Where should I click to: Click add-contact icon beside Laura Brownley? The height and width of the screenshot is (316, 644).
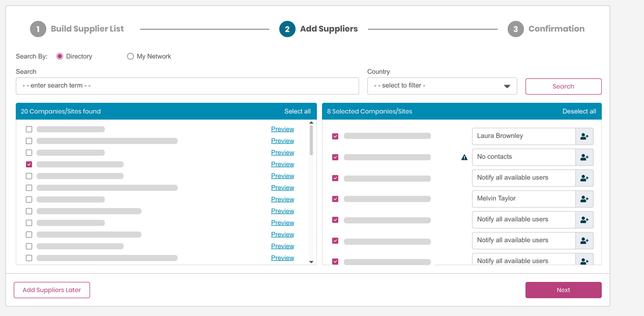(584, 136)
